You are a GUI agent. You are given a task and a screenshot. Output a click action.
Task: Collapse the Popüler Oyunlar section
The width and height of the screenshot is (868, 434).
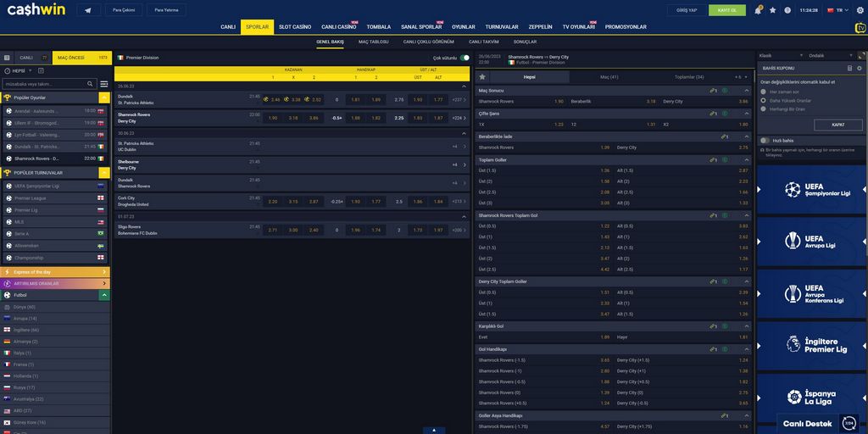[104, 97]
